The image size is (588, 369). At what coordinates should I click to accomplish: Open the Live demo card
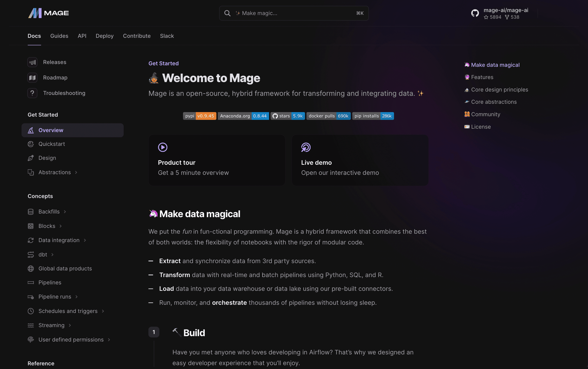tap(360, 160)
